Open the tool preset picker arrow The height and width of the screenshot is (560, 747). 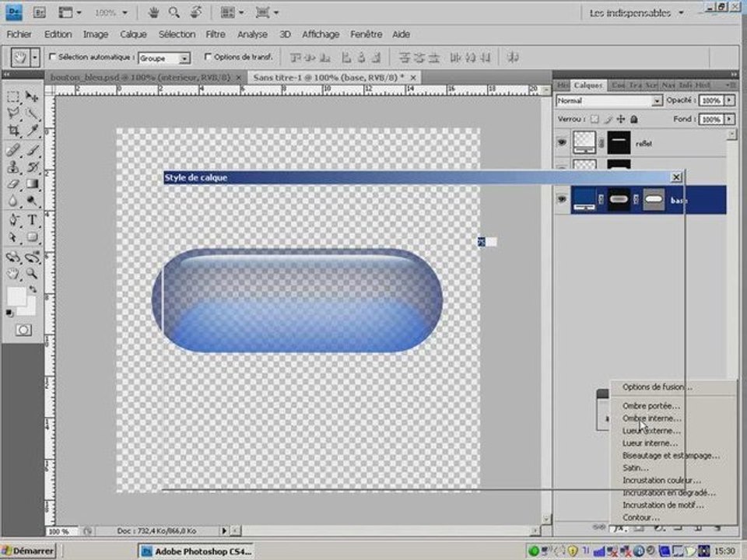pos(35,58)
